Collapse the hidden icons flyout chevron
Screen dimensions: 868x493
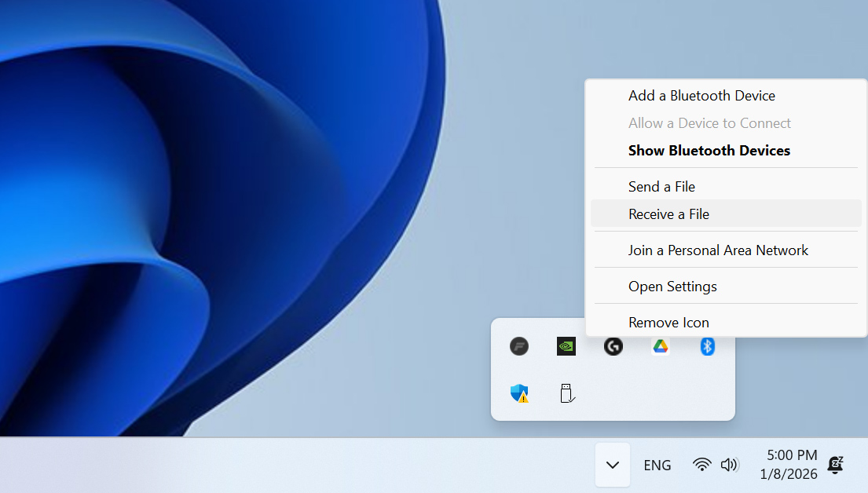click(x=612, y=465)
